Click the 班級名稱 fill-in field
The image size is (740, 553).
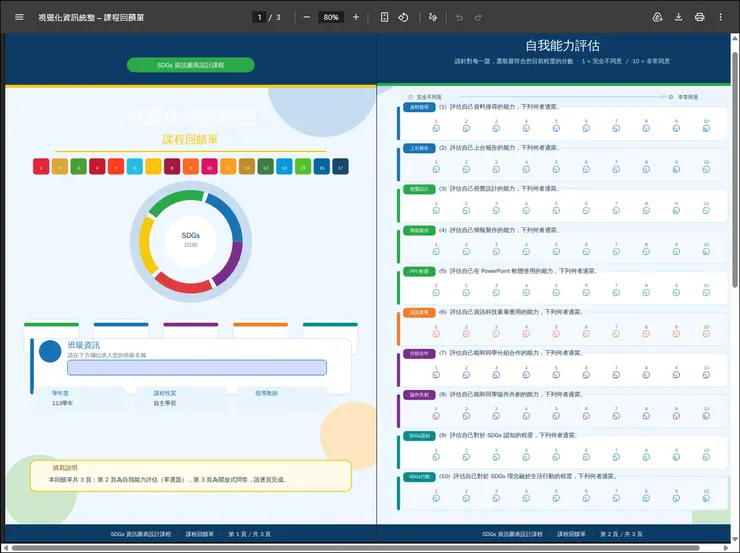tap(197, 368)
